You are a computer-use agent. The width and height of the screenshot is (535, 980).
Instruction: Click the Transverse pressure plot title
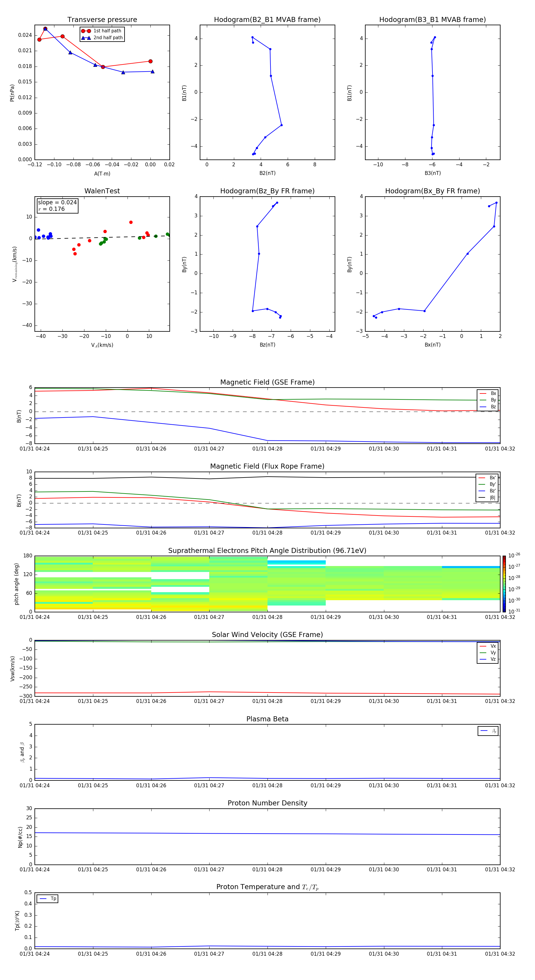(x=102, y=20)
